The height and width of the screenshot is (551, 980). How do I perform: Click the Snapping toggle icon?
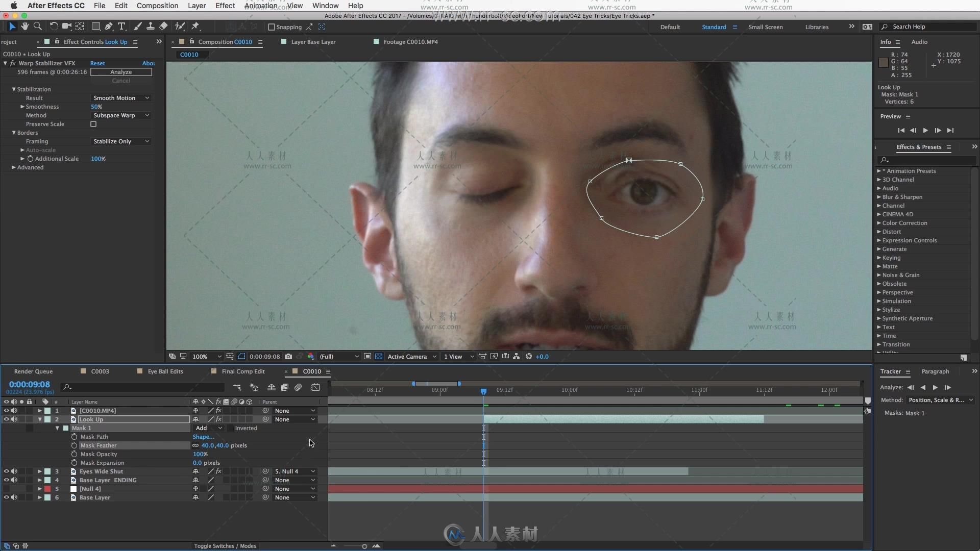(x=271, y=27)
